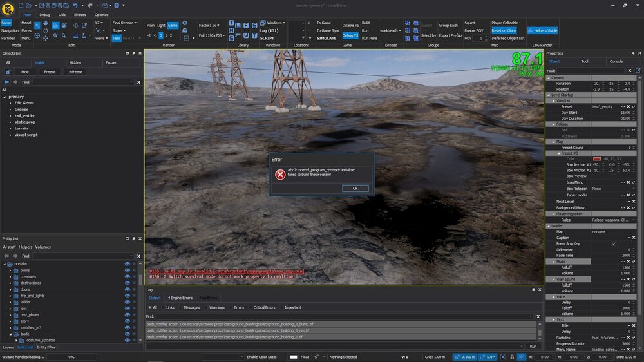Viewport: 644px width, 362px height.
Task: Open the workbench entities dropdown
Action: (x=390, y=30)
